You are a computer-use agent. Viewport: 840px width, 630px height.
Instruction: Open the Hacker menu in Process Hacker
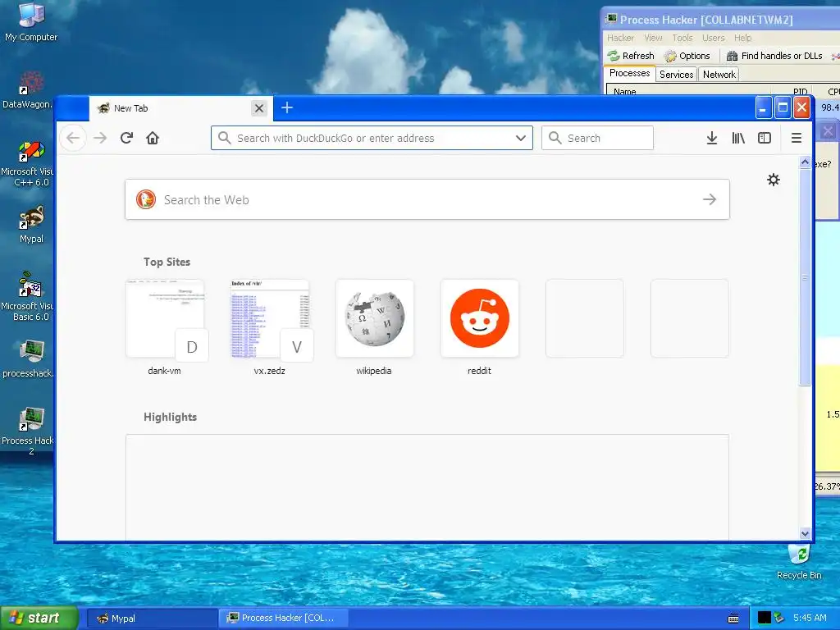tap(620, 38)
